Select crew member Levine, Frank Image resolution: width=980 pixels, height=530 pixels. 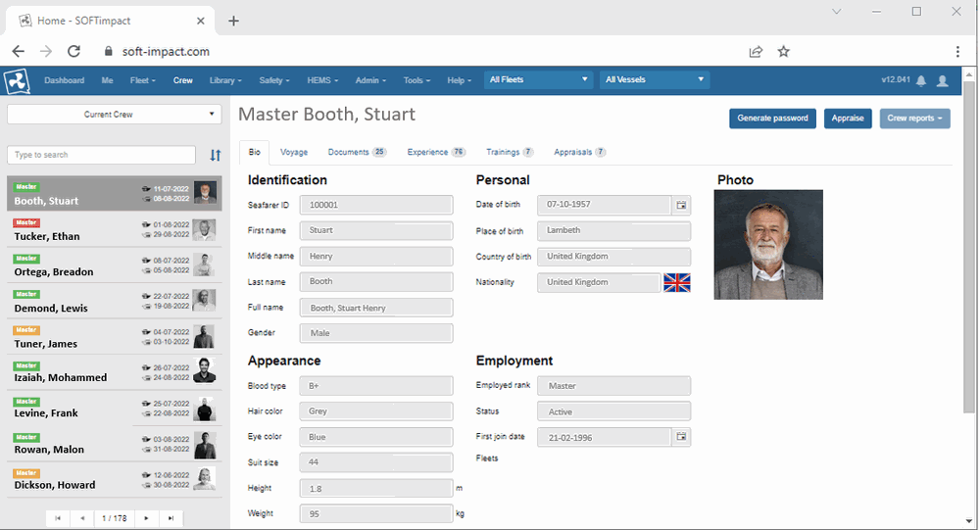click(115, 409)
